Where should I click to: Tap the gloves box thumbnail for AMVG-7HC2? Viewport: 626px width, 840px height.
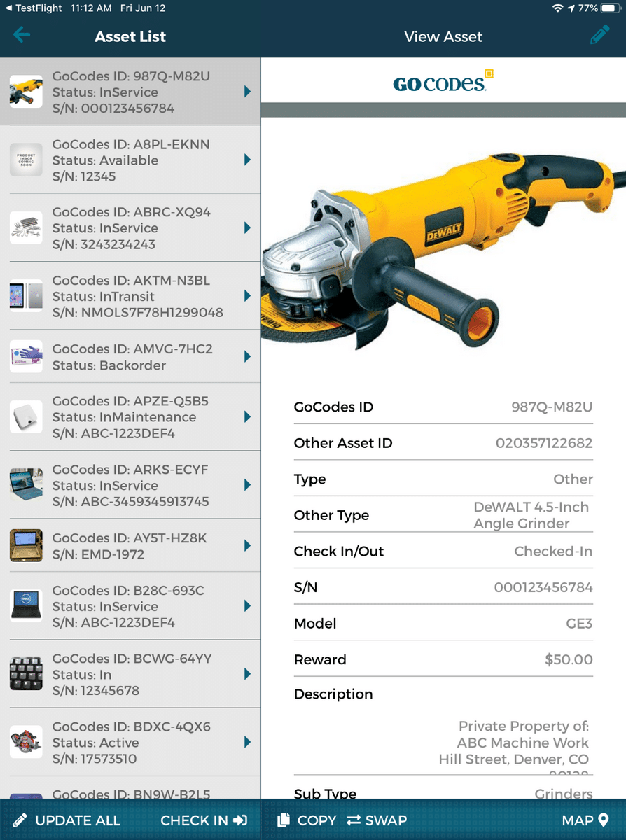(x=26, y=356)
